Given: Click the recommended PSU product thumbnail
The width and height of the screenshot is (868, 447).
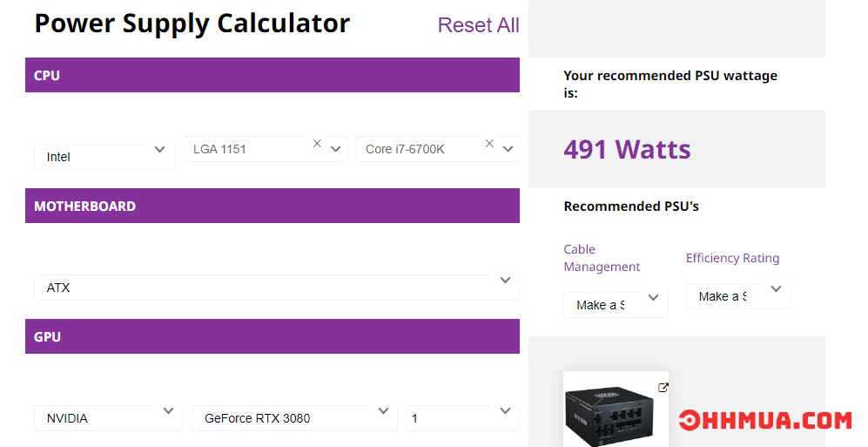Looking at the screenshot, I should pos(616,410).
